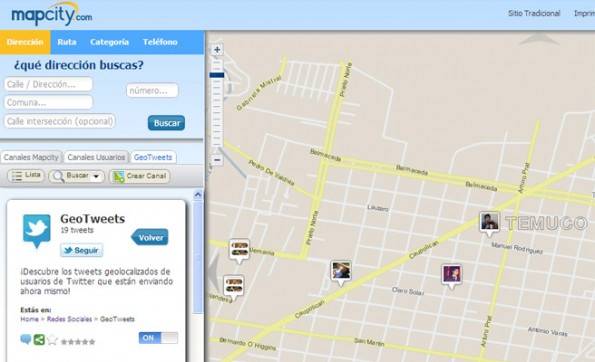Viewport: 595px width, 362px height.
Task: Click the mapcity.com logo
Action: pyautogui.click(x=52, y=14)
